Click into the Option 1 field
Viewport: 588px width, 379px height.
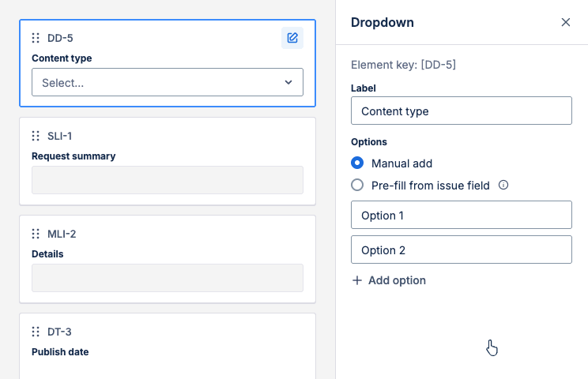462,215
